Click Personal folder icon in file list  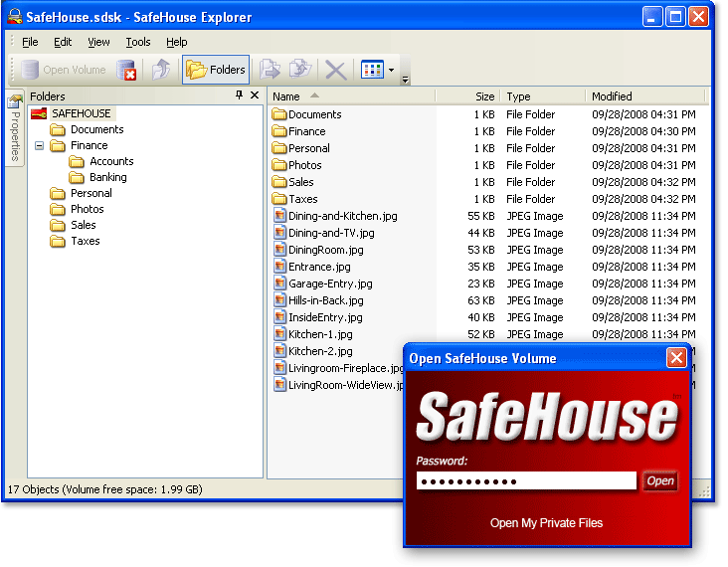pyautogui.click(x=279, y=147)
